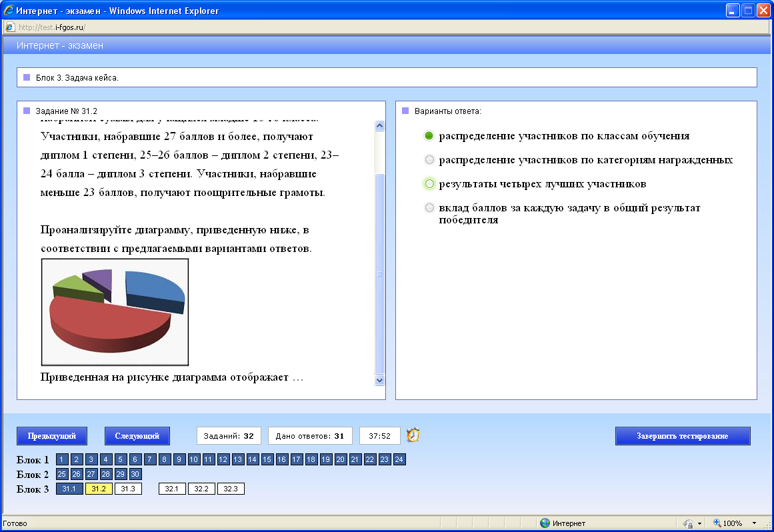
Task: Choose answer about categories of awarded participants
Action: 429,160
